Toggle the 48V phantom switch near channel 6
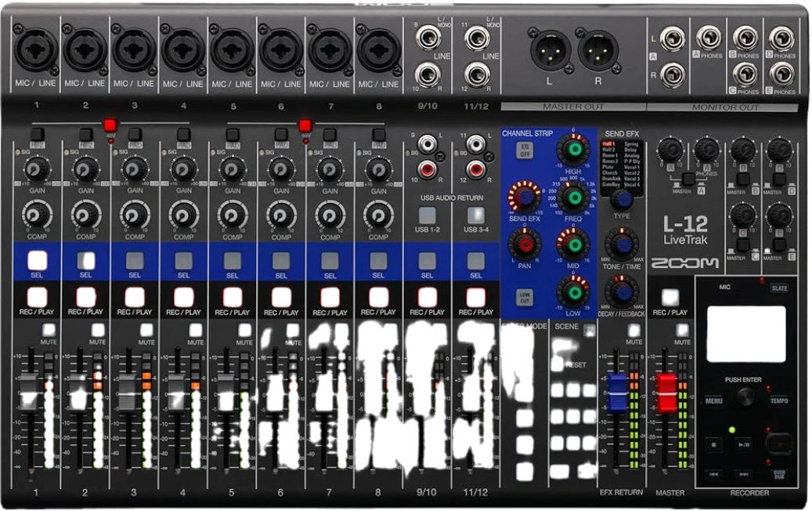The width and height of the screenshot is (812, 511). pos(305,125)
